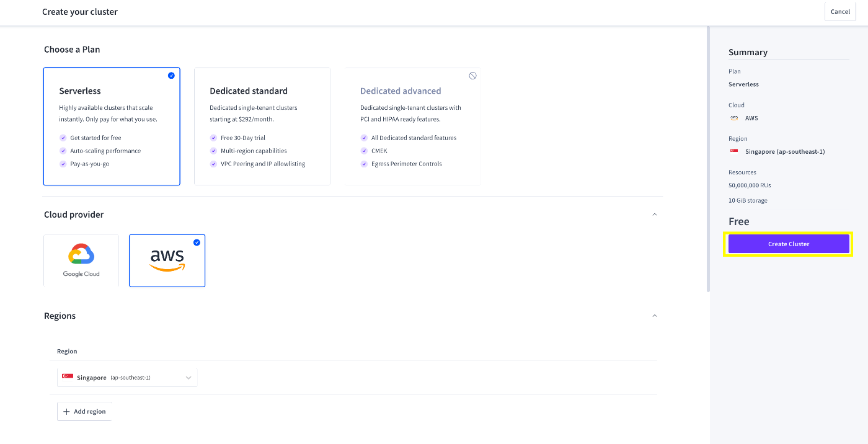
Task: Click the AWS icon in the Summary panel
Action: pyautogui.click(x=734, y=118)
